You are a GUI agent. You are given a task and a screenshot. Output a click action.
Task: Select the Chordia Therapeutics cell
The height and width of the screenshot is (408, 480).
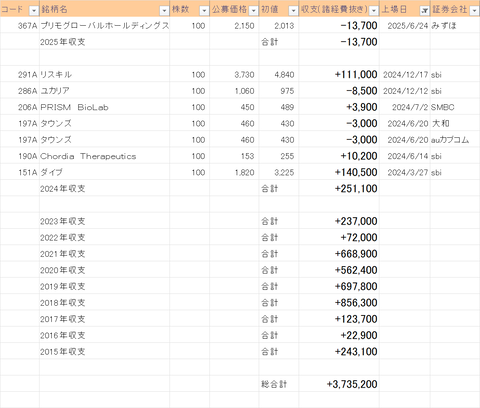click(x=105, y=156)
